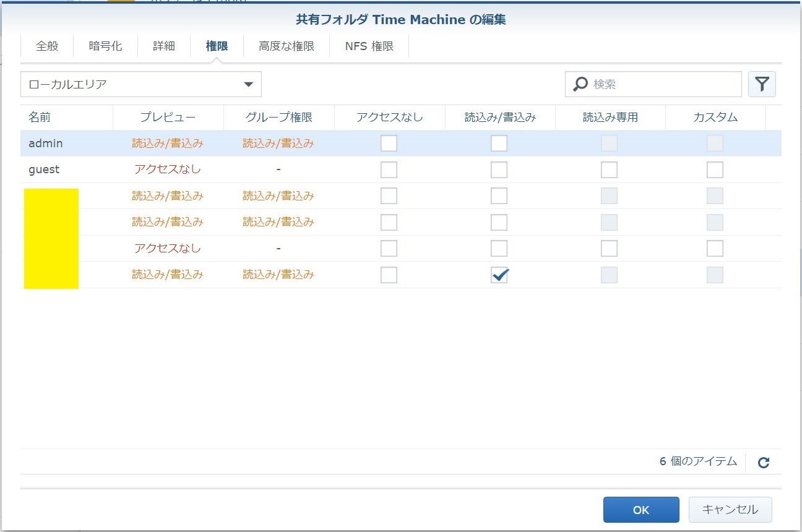This screenshot has height=532, width=802.
Task: Select the NFS 権限 tab
Action: click(x=369, y=46)
